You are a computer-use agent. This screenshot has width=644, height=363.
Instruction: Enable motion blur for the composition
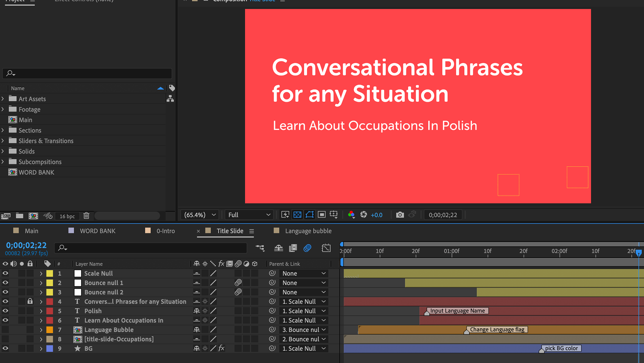pyautogui.click(x=307, y=248)
